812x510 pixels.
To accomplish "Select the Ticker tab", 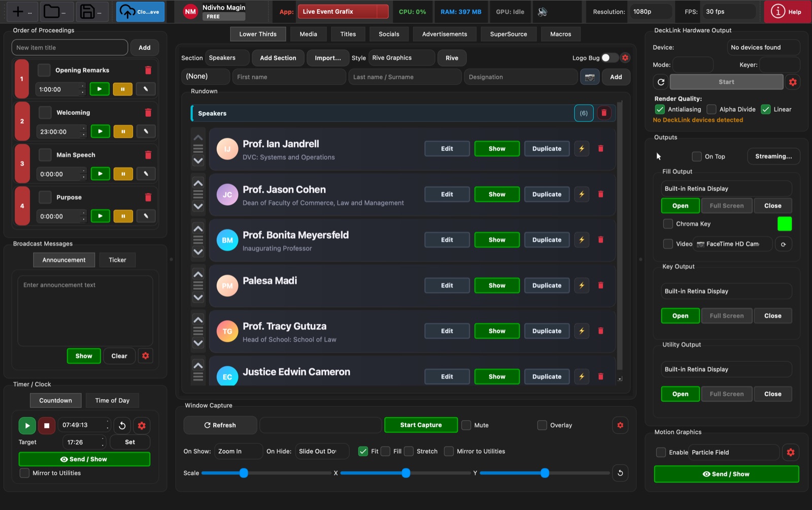I will tap(117, 260).
